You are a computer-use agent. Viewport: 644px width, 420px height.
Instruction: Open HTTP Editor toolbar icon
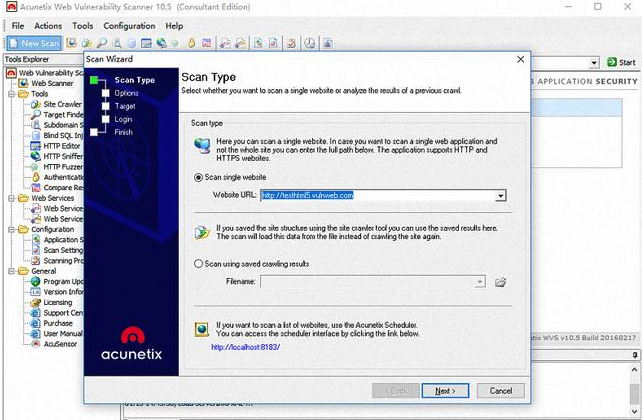146,43
